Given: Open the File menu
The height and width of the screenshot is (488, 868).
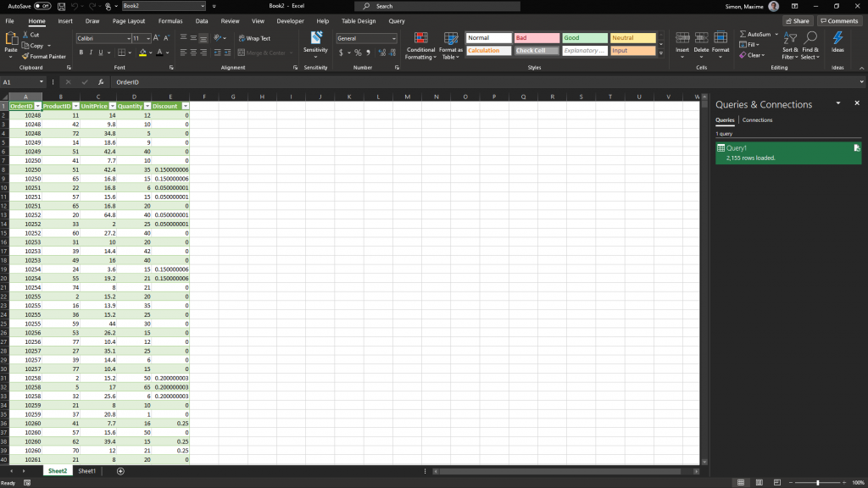Looking at the screenshot, I should click(x=10, y=21).
